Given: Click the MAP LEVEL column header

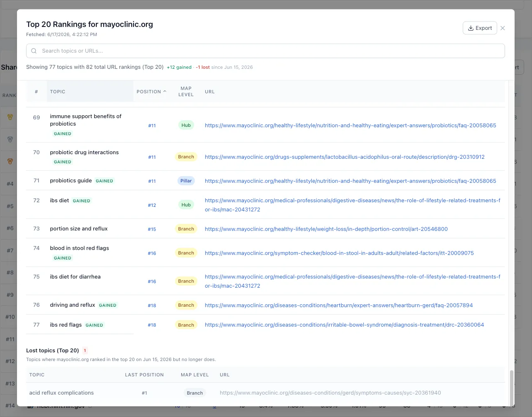Looking at the screenshot, I should 186,92.
